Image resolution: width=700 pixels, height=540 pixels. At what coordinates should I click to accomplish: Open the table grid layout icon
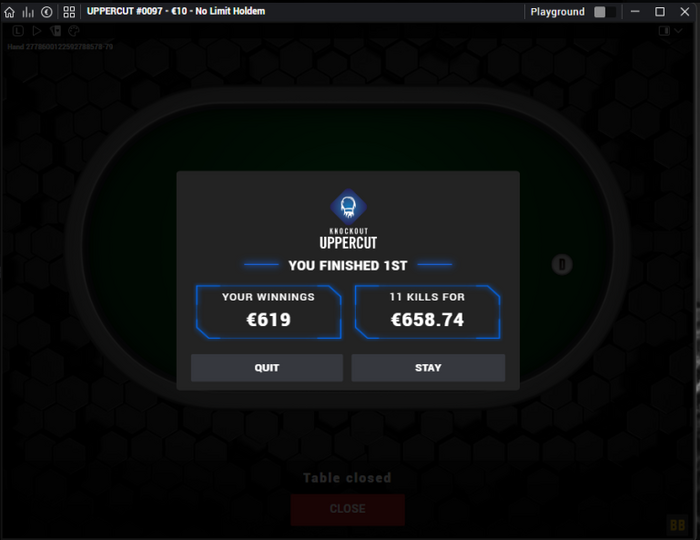(x=69, y=12)
